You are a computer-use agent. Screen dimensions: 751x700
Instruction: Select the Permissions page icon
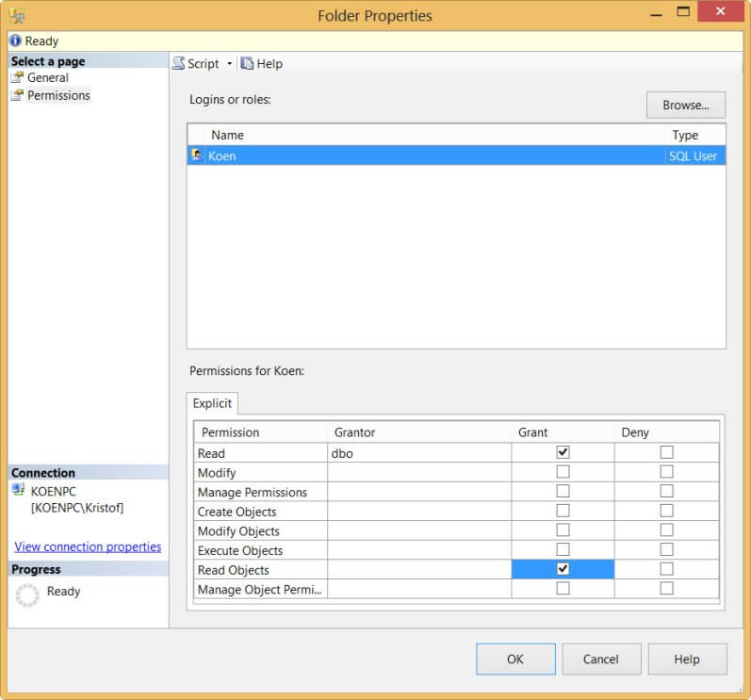(x=17, y=95)
